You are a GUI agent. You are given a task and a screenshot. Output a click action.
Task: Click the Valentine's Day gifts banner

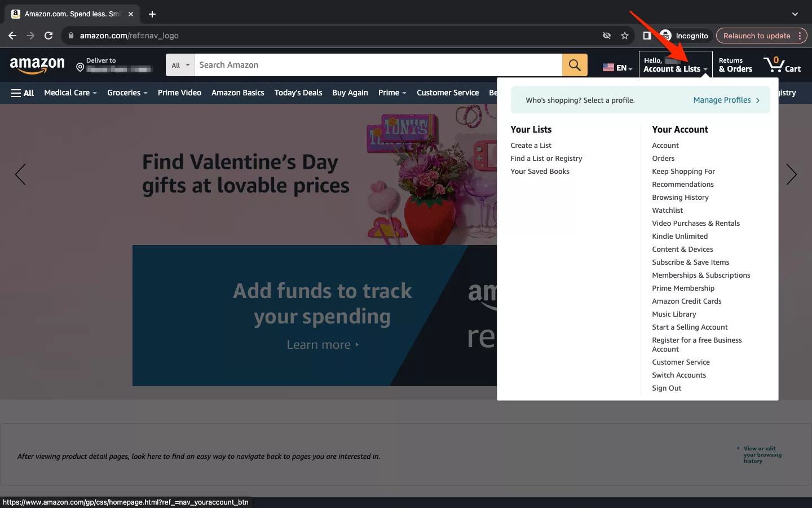pos(246,174)
